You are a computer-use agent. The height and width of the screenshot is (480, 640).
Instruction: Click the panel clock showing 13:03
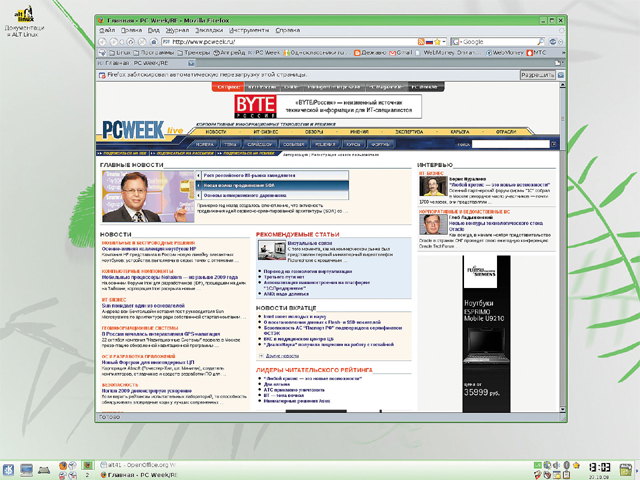click(x=600, y=469)
